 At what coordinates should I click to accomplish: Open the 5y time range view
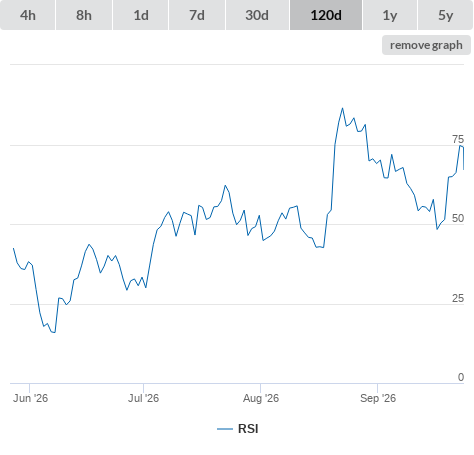445,15
